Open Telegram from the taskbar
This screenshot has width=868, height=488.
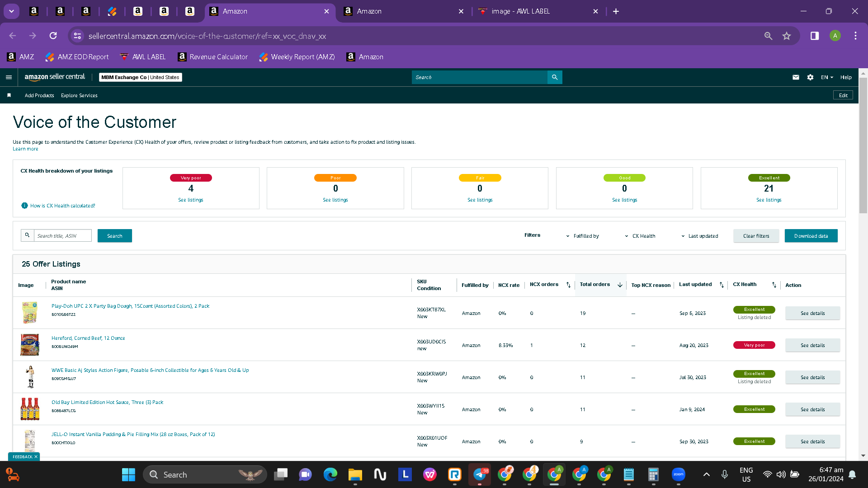480,474
